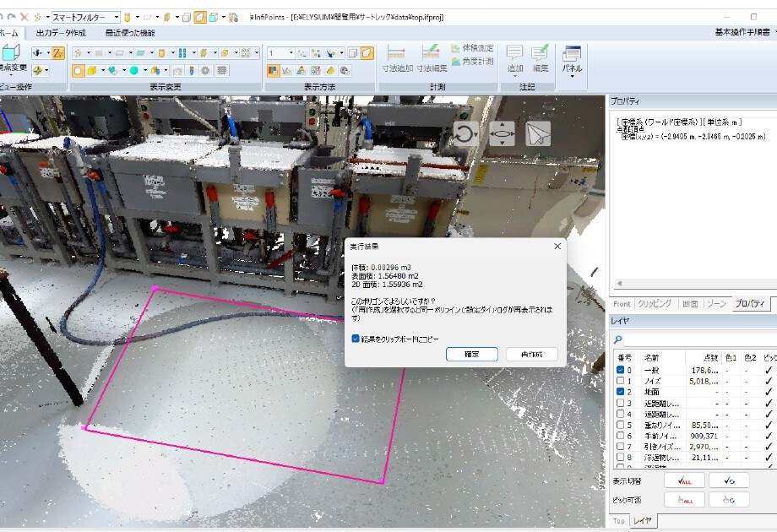Enable layer 1 ノイズ checkbox
The height and width of the screenshot is (532, 777).
coord(621,381)
